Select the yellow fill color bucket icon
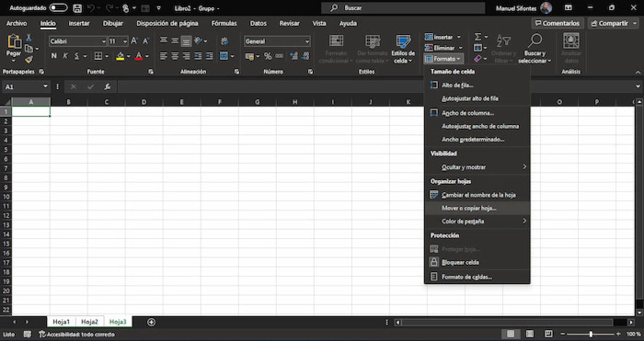 (121, 55)
